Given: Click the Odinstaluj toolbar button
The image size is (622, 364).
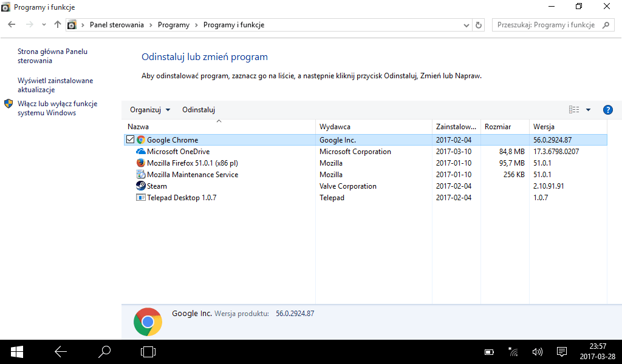Looking at the screenshot, I should [199, 110].
